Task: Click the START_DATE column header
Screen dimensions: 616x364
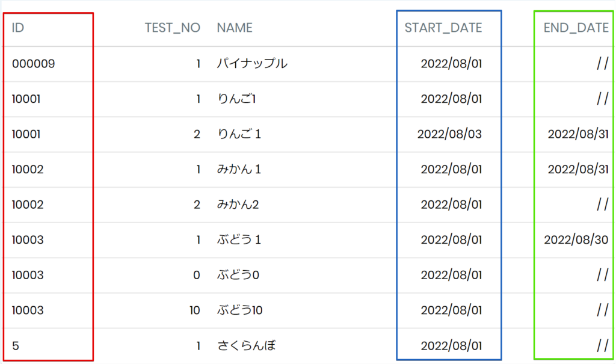Action: coord(443,28)
